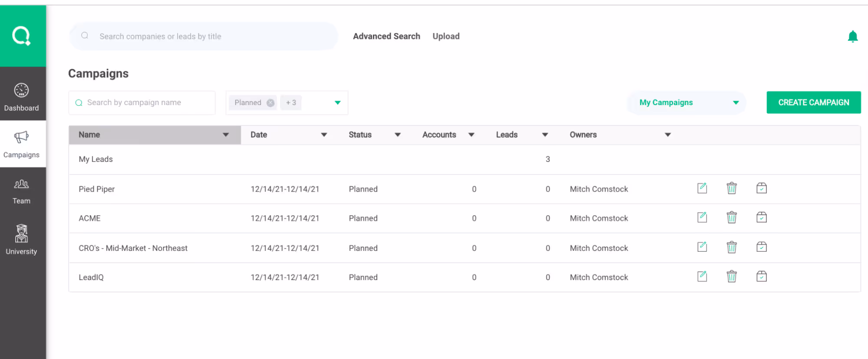The width and height of the screenshot is (868, 359).
Task: Open the Campaigns sidebar item
Action: pyautogui.click(x=22, y=144)
